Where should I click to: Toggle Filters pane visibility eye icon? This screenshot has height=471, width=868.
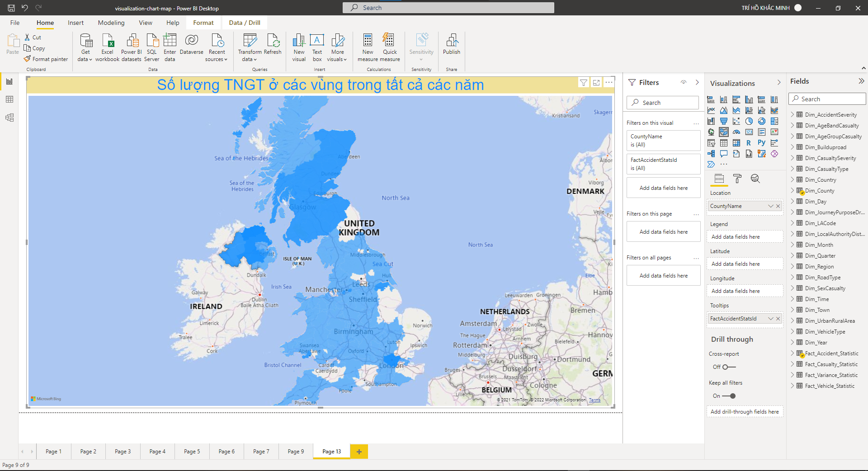pos(684,82)
